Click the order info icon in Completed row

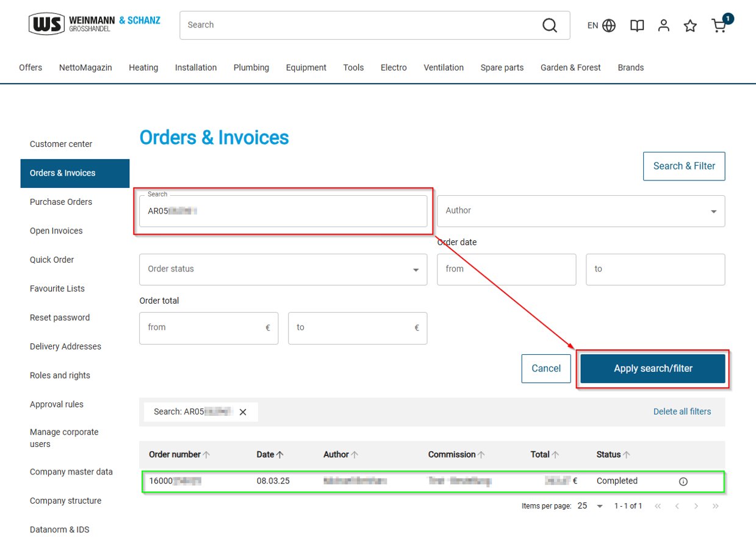pyautogui.click(x=683, y=481)
